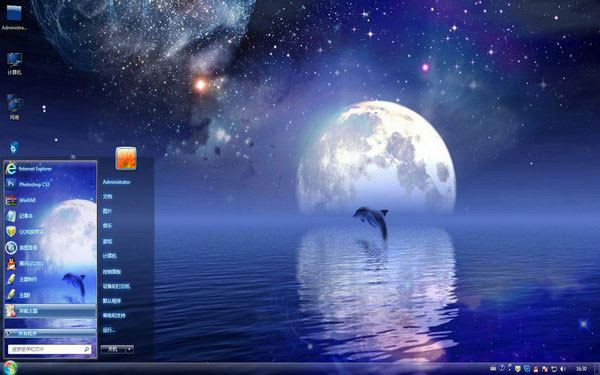The image size is (600, 375).
Task: Open the Recycle Bin desktop icon
Action: point(14,148)
